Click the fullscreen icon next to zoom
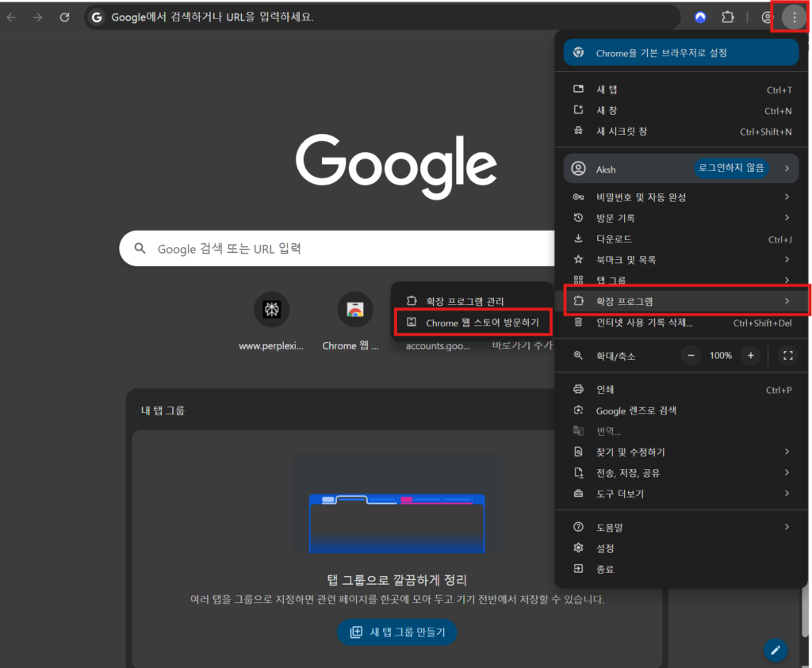 pos(787,356)
